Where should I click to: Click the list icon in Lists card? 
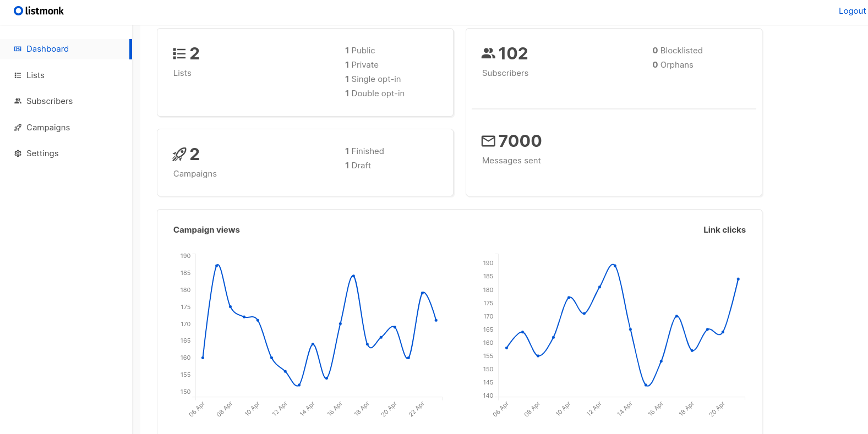(179, 54)
